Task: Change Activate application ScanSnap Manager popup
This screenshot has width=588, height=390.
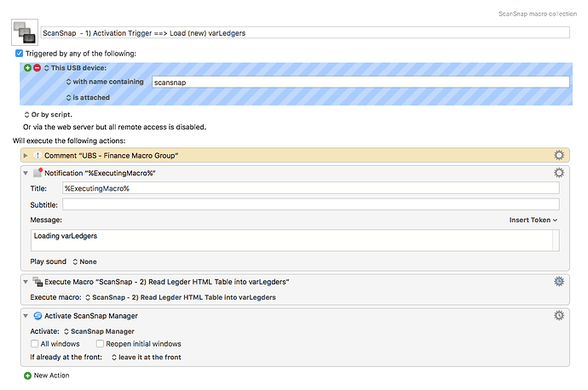Action: [99, 331]
